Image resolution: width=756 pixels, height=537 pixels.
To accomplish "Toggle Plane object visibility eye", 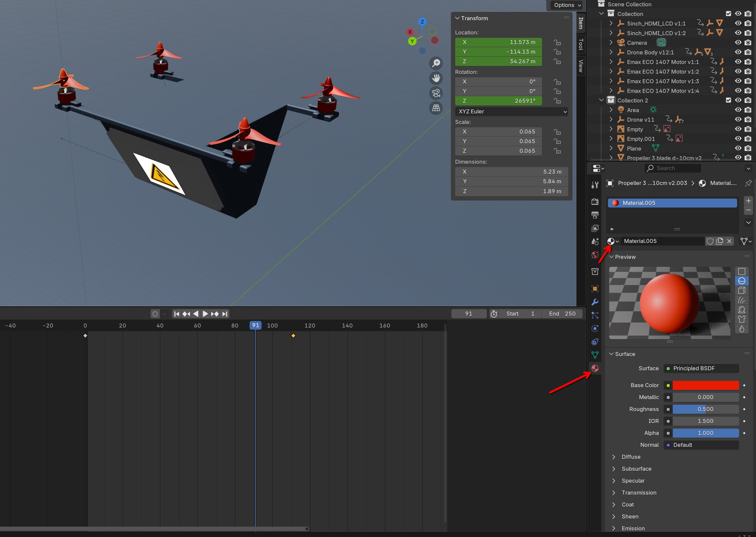I will click(x=738, y=148).
